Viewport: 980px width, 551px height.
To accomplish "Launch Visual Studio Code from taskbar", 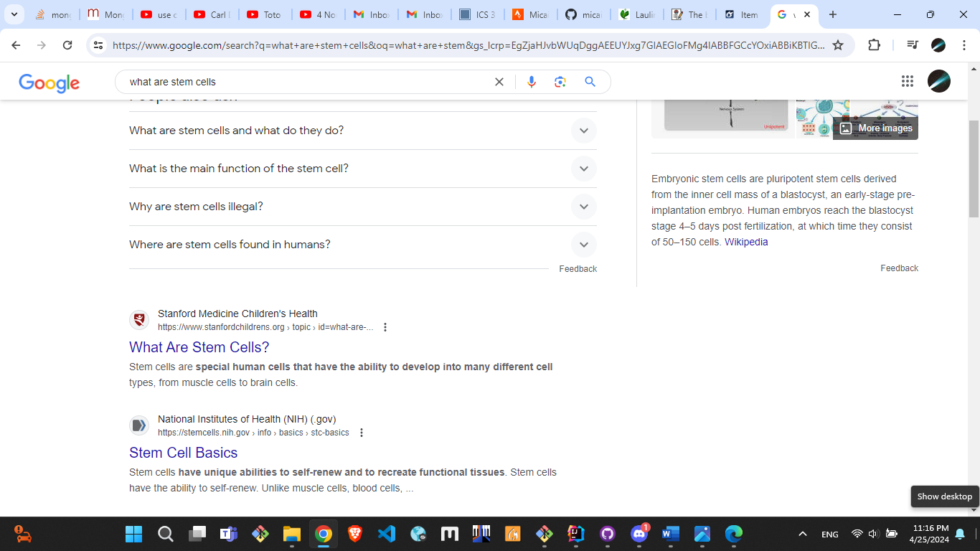I will [x=387, y=534].
